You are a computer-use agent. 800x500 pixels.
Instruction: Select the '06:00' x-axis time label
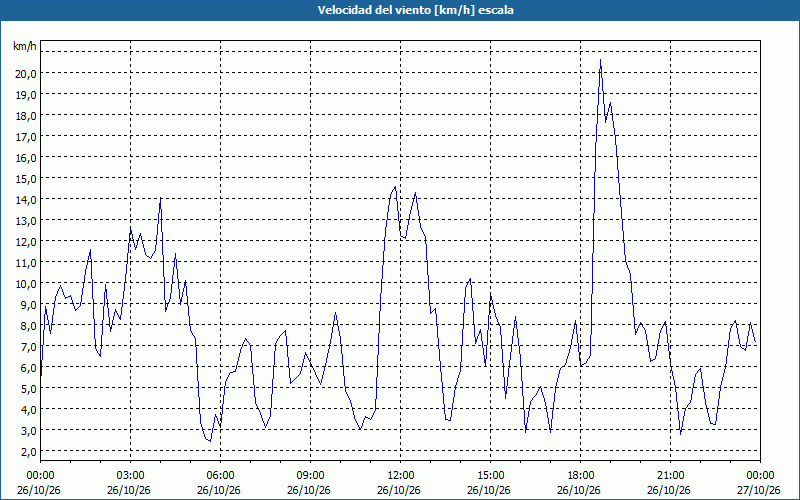pos(220,476)
